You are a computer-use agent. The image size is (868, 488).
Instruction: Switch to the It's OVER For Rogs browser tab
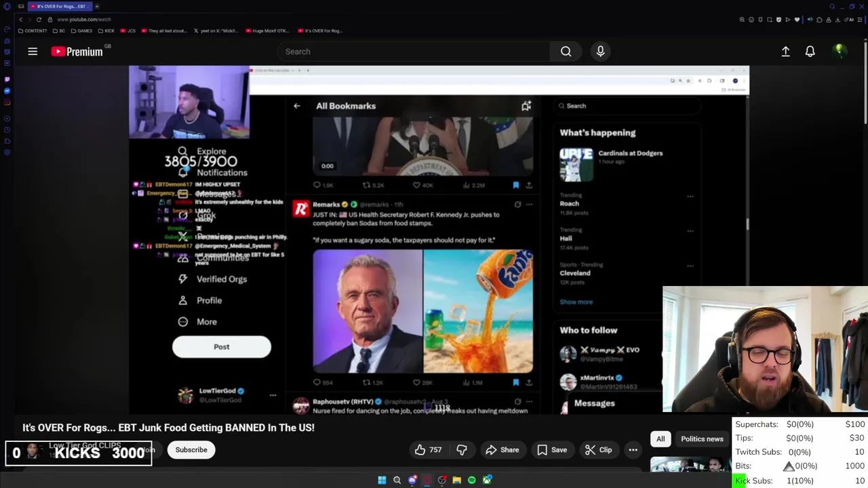click(x=61, y=6)
